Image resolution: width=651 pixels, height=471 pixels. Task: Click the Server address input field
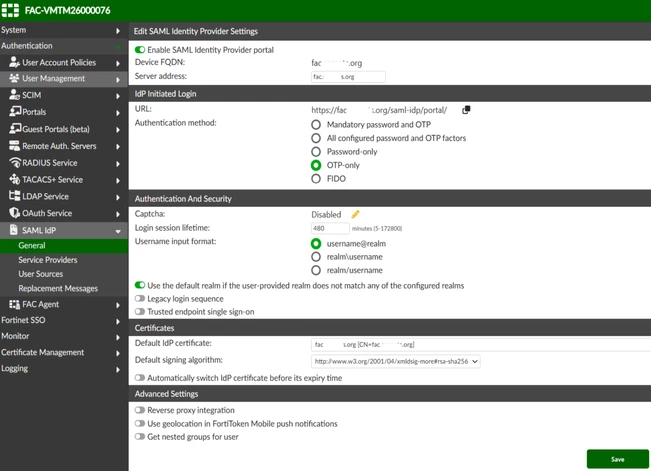pyautogui.click(x=348, y=77)
